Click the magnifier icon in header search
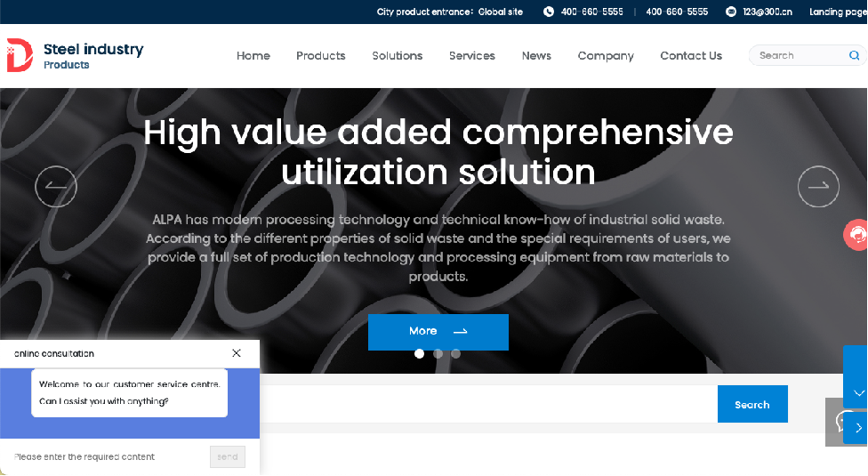Viewport: 868px width, 476px height. pos(854,55)
